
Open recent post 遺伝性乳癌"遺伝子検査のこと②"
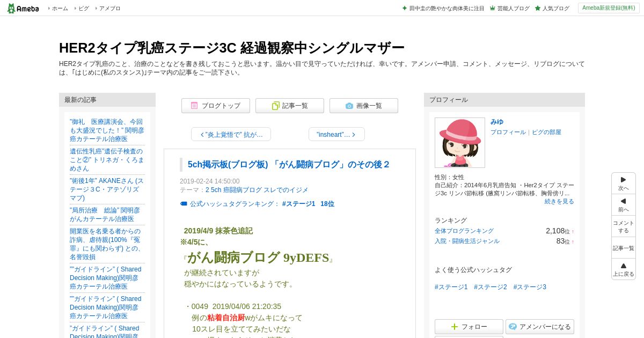pos(107,160)
